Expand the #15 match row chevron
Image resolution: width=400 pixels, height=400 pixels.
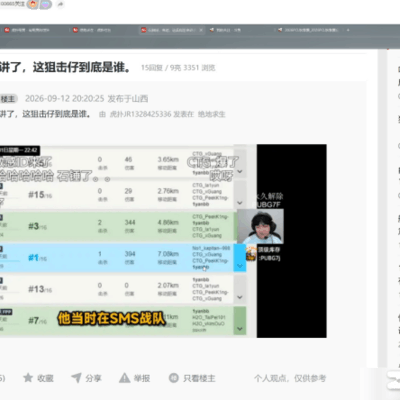pyautogui.click(x=240, y=203)
